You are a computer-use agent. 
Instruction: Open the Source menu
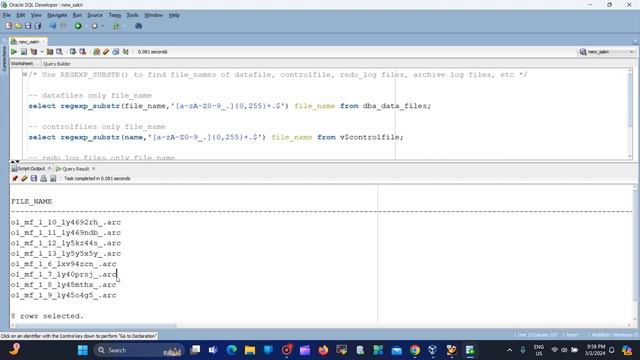pyautogui.click(x=95, y=15)
